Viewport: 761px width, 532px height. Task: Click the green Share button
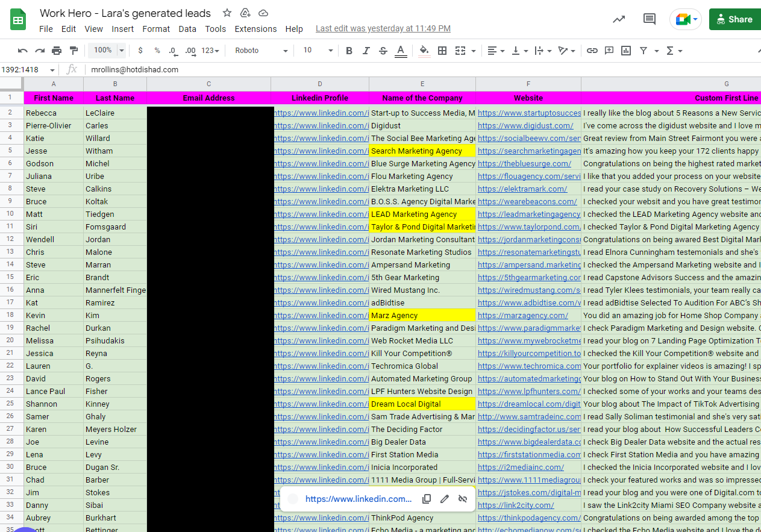[734, 19]
